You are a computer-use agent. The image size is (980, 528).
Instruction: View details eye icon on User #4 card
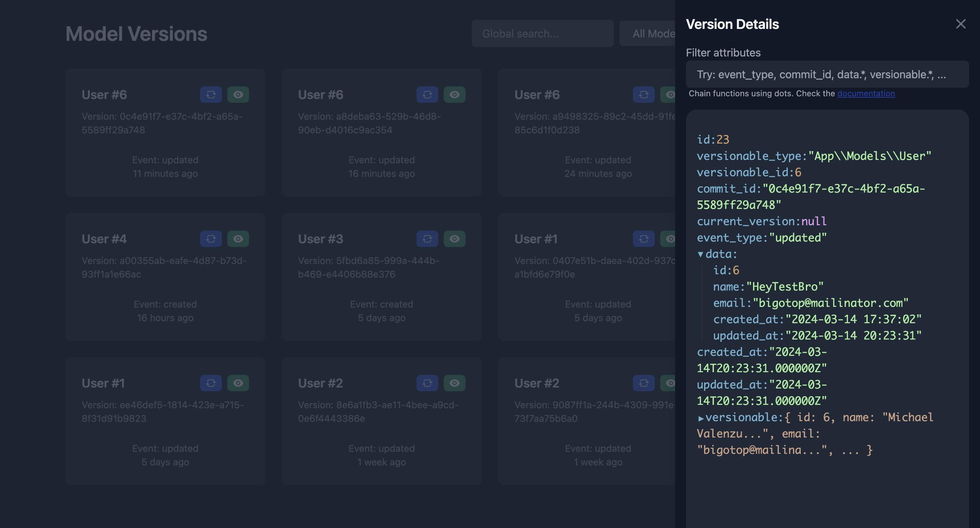pyautogui.click(x=238, y=238)
